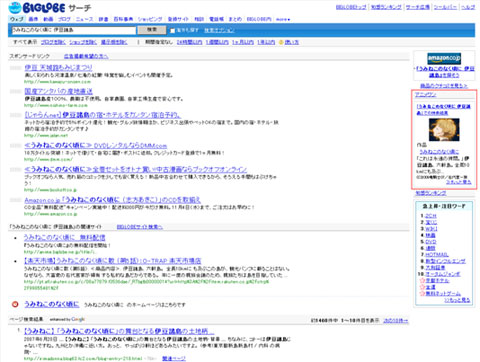Expand the more▼ category menu

(x=283, y=19)
